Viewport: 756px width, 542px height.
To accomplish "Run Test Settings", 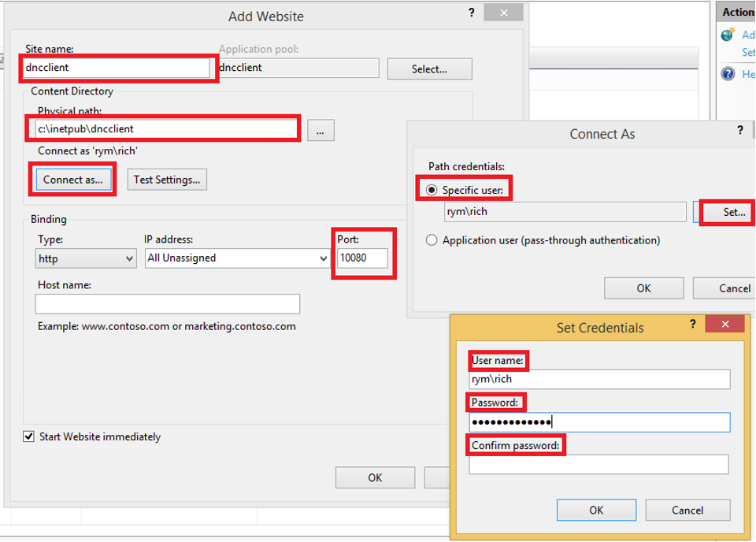I will 167,180.
